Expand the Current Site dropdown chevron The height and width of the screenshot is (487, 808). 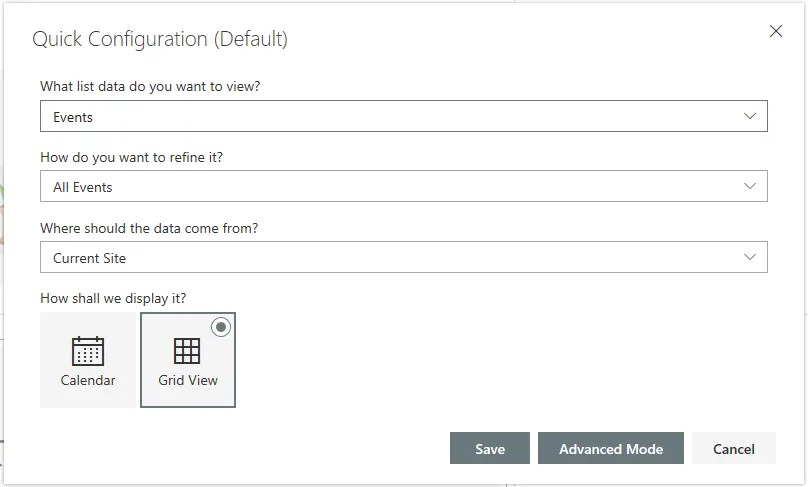750,257
